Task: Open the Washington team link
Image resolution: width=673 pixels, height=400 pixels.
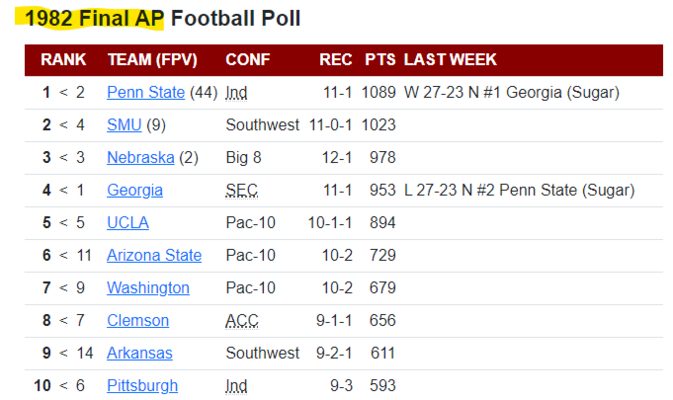Action: [x=148, y=288]
